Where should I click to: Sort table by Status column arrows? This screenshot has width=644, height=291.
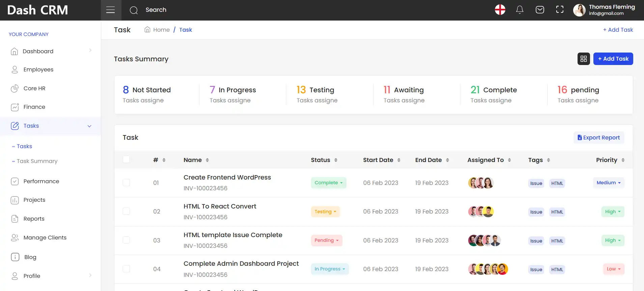coord(336,160)
